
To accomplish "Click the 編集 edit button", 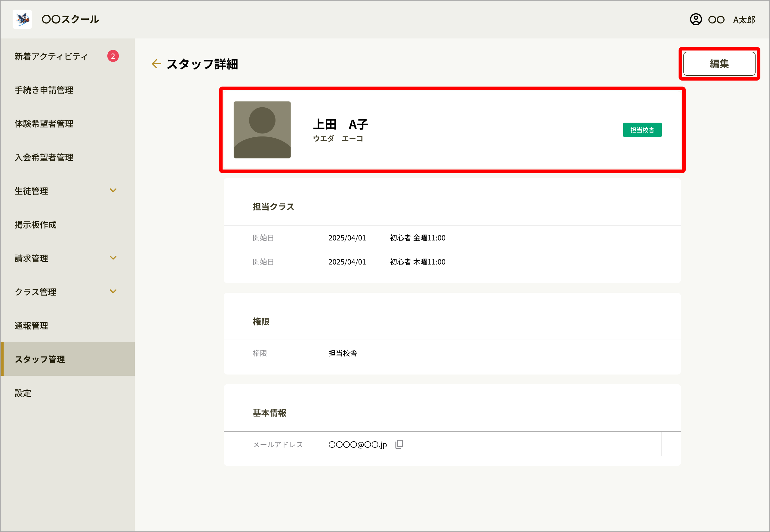I will [x=719, y=63].
